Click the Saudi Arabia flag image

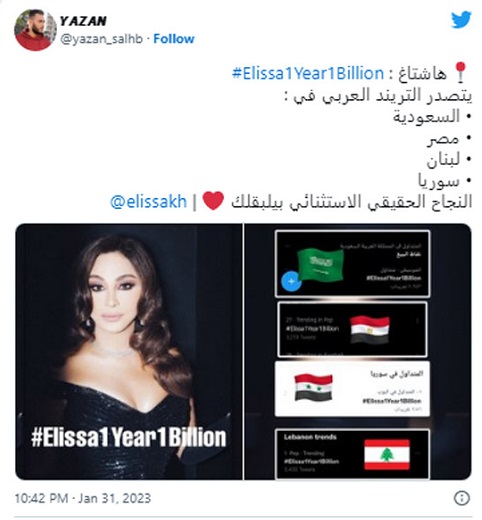tap(321, 265)
